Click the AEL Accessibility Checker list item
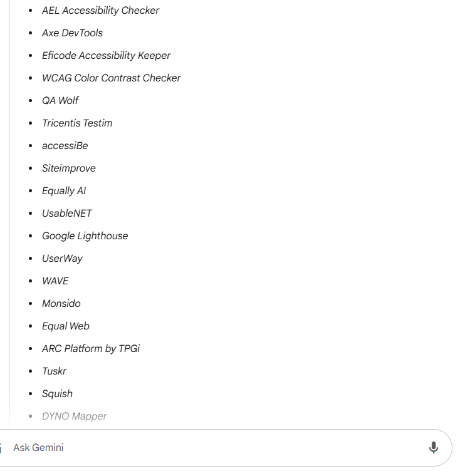 click(x=100, y=11)
